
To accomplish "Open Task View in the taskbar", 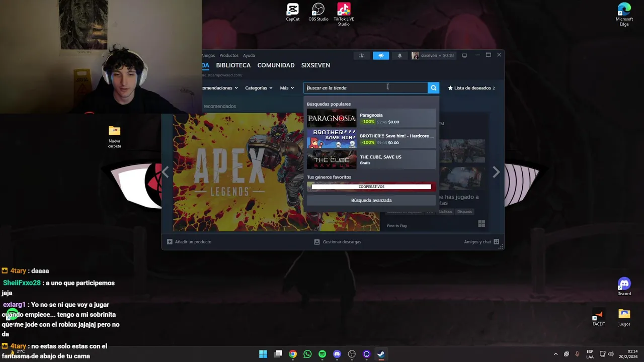I will pos(278,354).
